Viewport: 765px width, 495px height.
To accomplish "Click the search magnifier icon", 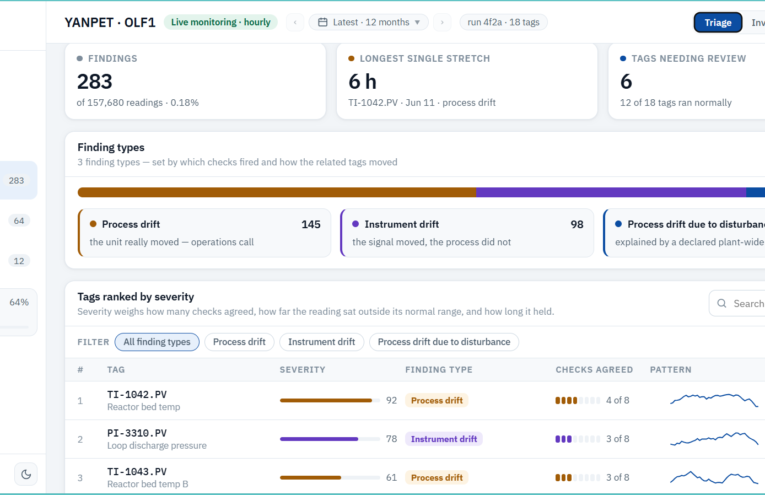I will pos(722,303).
